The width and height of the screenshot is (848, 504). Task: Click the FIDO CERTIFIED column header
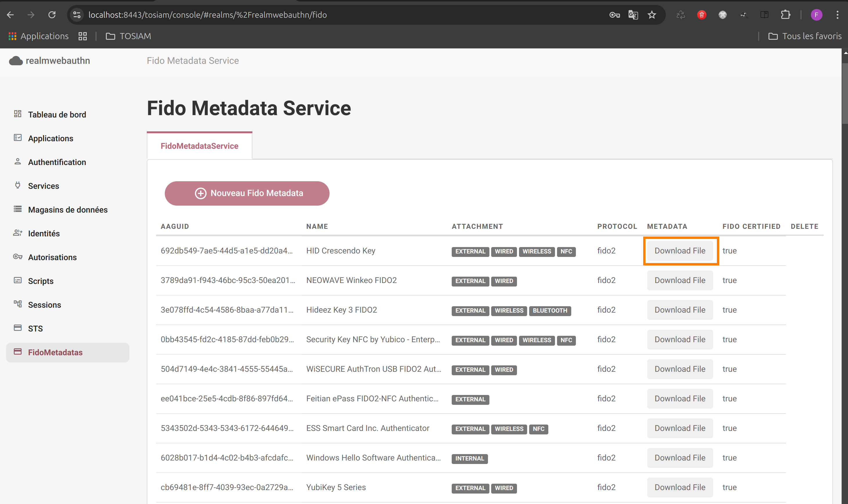pos(751,226)
